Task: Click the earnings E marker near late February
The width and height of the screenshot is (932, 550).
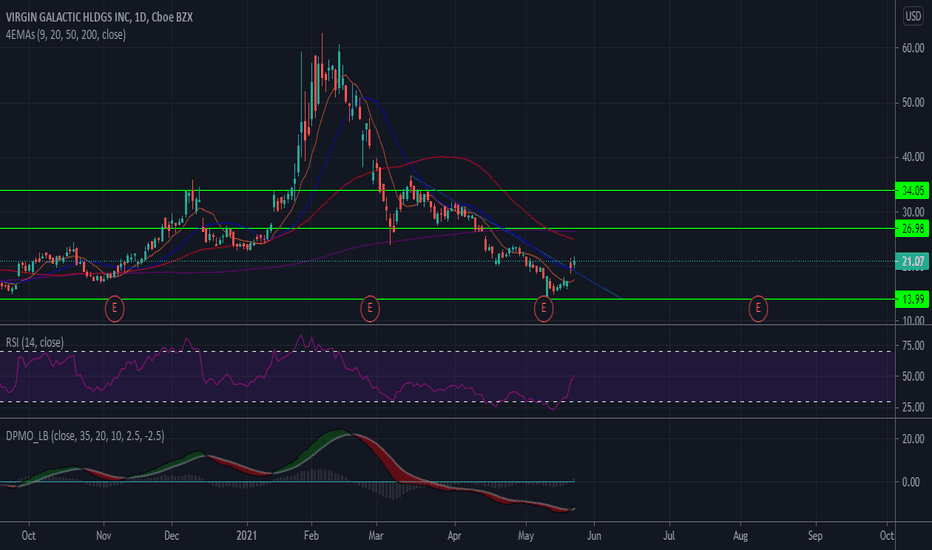Action: pos(370,309)
